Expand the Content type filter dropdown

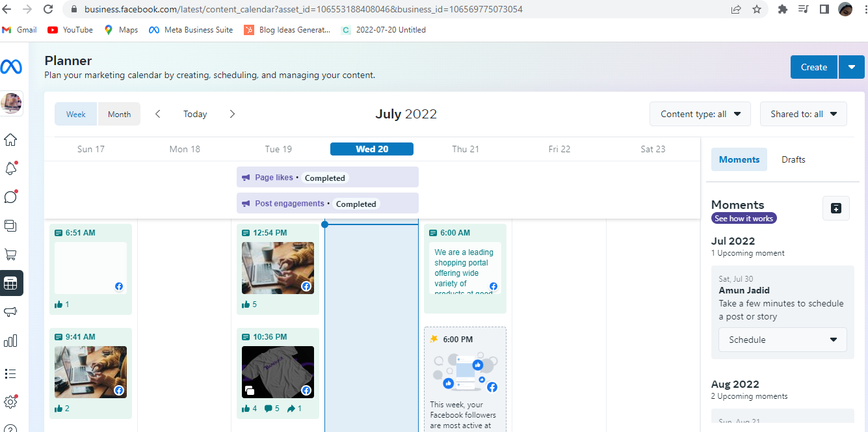tap(700, 114)
